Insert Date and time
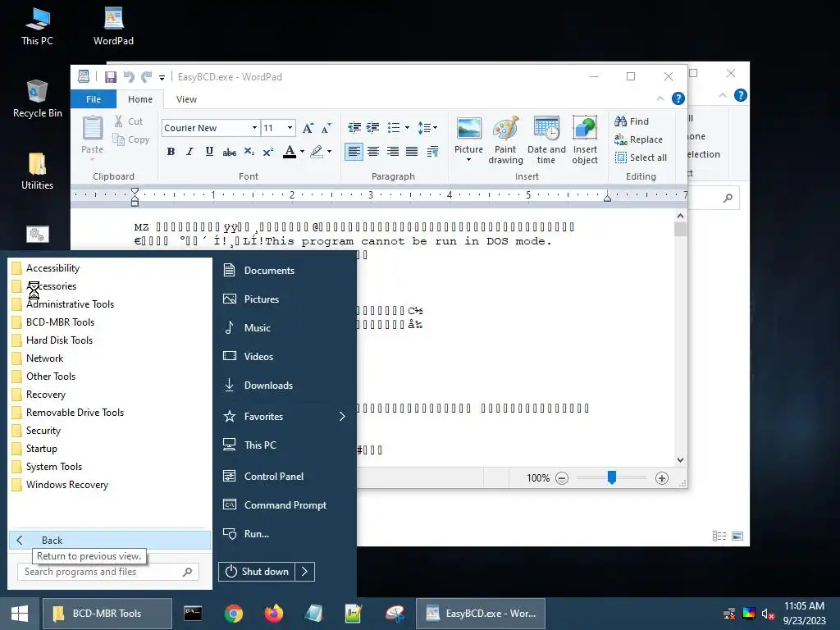The height and width of the screenshot is (630, 840). [x=546, y=140]
